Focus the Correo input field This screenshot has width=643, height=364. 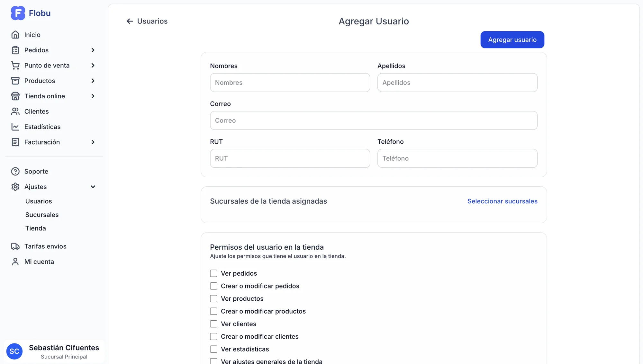pyautogui.click(x=374, y=120)
